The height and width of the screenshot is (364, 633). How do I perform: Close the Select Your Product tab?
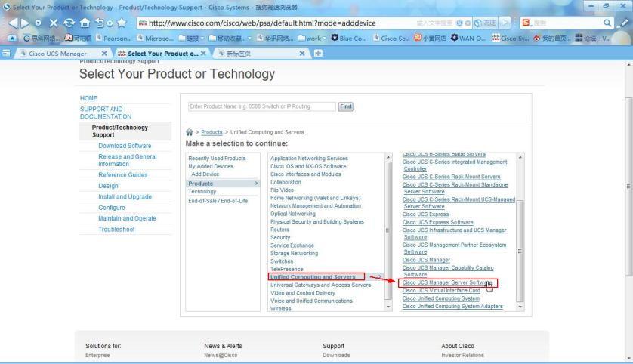[203, 54]
